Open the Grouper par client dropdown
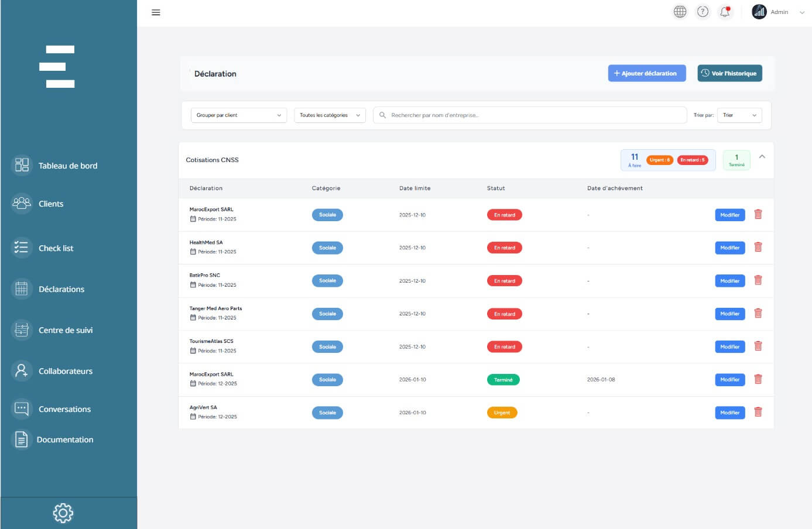 point(239,115)
